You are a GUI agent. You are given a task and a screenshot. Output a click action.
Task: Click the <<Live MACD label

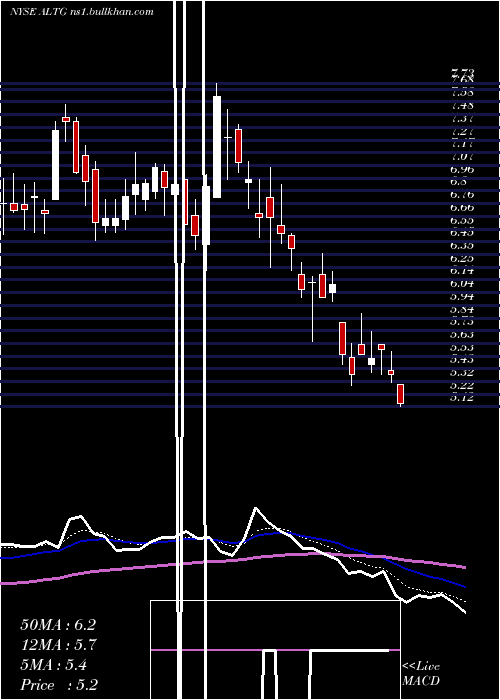pyautogui.click(x=421, y=674)
